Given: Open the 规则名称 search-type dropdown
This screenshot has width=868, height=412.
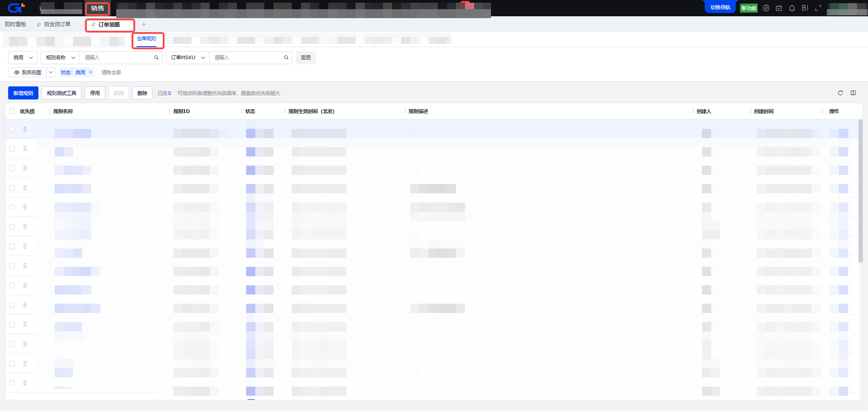Looking at the screenshot, I should click(60, 57).
